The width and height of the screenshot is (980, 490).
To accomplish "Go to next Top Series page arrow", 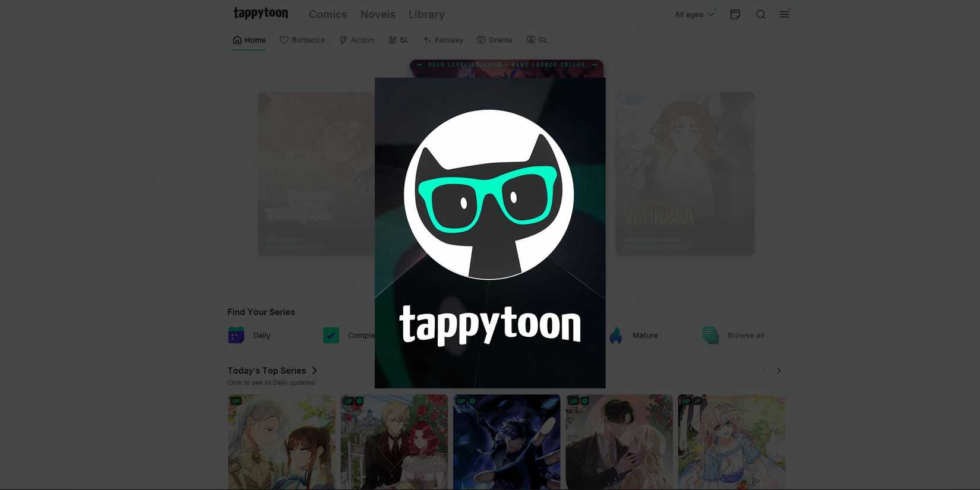I will pos(779,371).
